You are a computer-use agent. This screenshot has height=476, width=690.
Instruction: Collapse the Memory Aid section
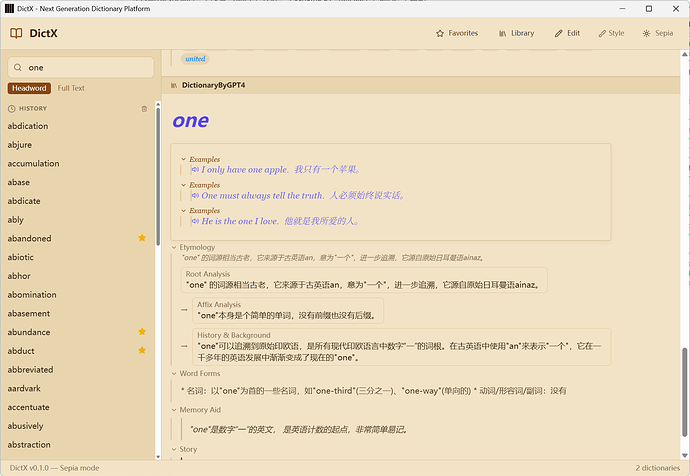pyautogui.click(x=174, y=410)
